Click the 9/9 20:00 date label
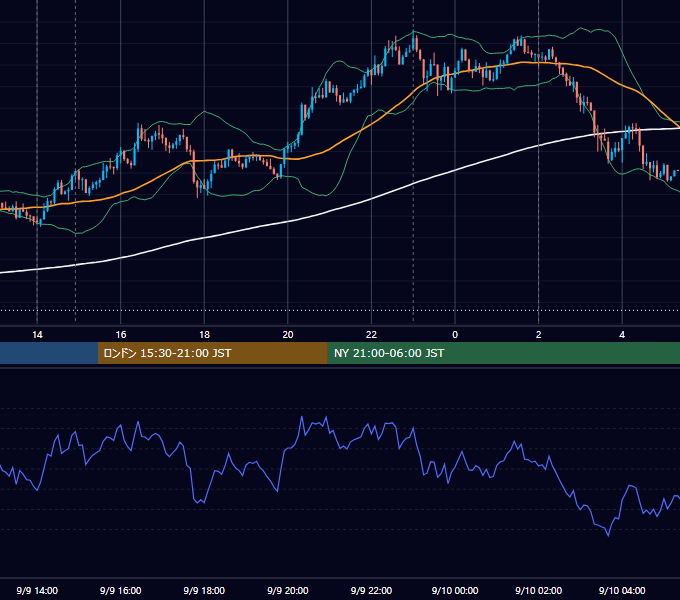The height and width of the screenshot is (600, 680). pyautogui.click(x=288, y=590)
